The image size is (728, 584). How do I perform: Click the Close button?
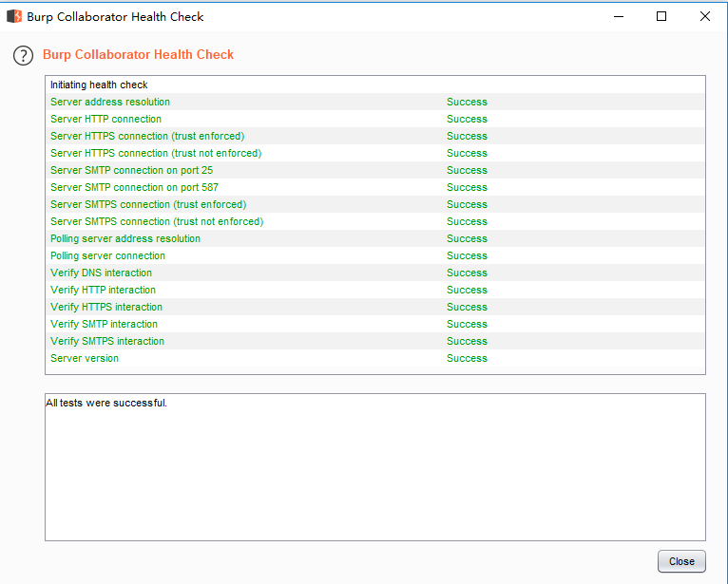681,561
